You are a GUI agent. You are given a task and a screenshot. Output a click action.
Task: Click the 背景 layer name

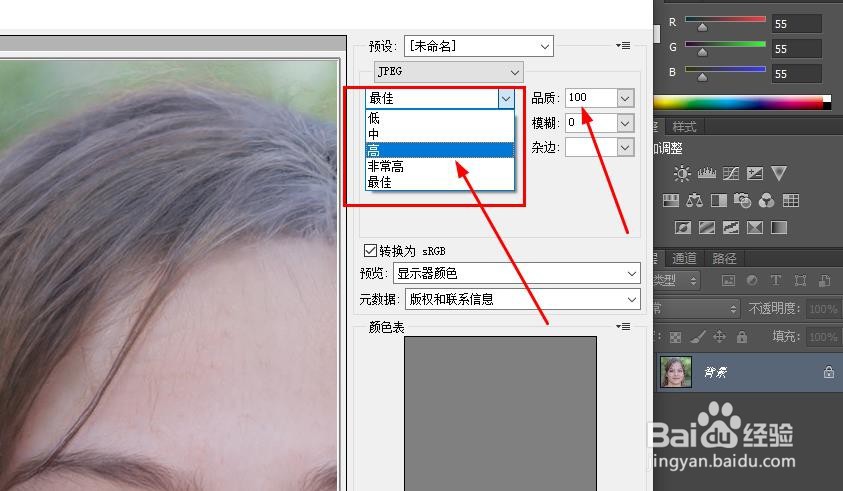click(716, 372)
